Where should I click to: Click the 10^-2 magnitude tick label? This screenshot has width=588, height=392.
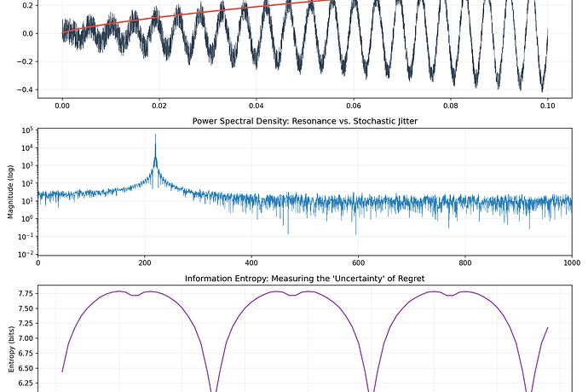click(26, 255)
